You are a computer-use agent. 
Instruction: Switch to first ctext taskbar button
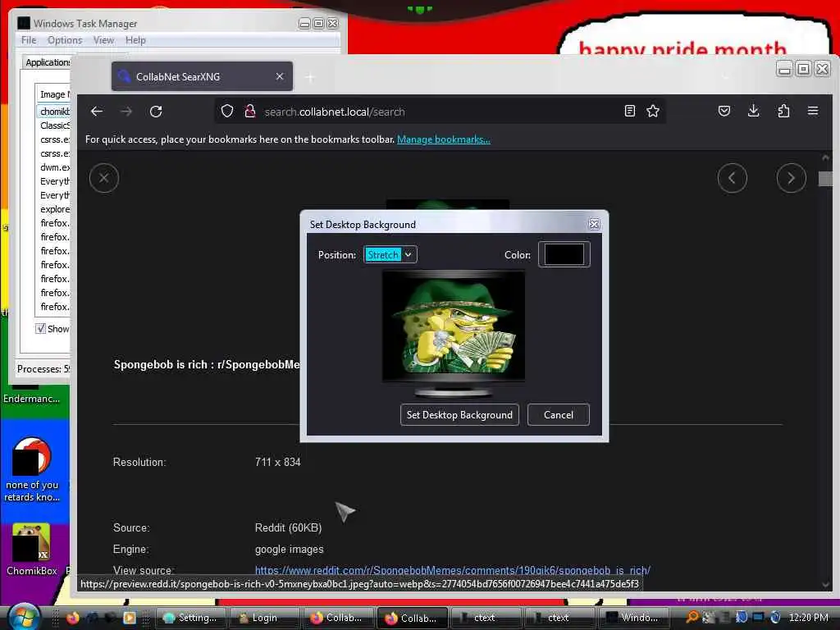[486, 618]
